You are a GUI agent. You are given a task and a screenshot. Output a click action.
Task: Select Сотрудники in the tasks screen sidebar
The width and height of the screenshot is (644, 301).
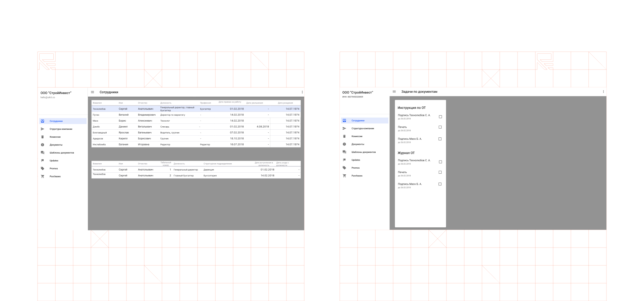(365, 121)
